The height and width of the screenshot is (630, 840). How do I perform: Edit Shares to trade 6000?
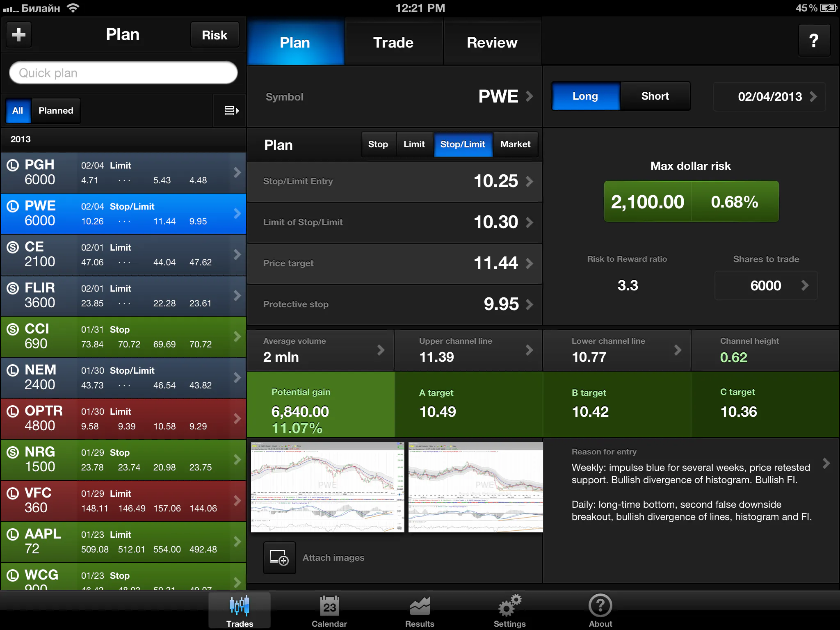(x=766, y=285)
